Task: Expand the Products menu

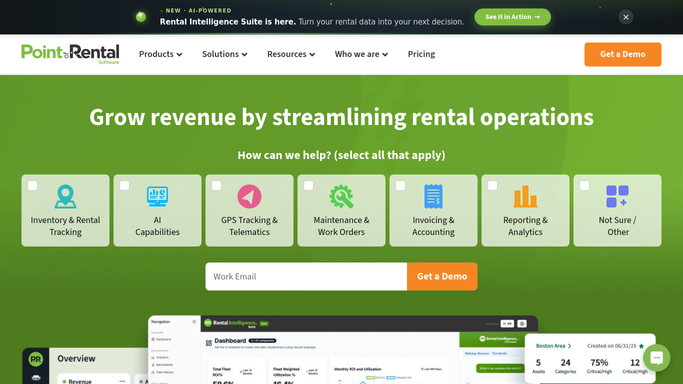Action: (160, 54)
